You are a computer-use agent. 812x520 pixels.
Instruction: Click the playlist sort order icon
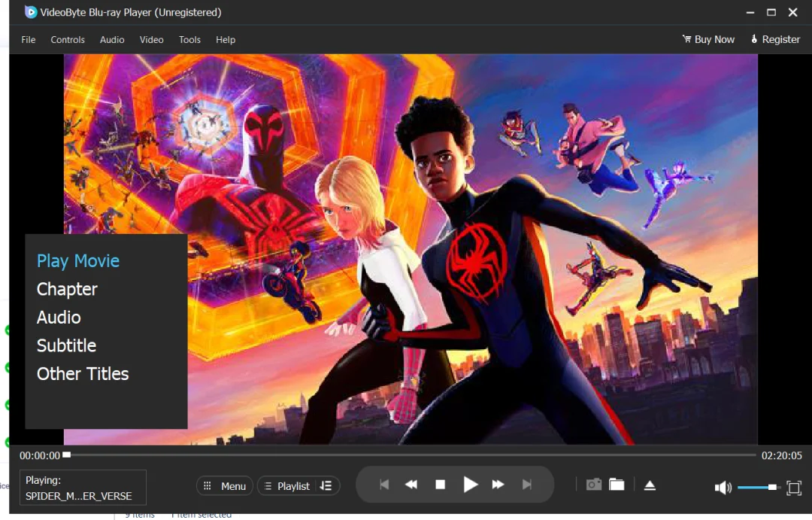[326, 486]
